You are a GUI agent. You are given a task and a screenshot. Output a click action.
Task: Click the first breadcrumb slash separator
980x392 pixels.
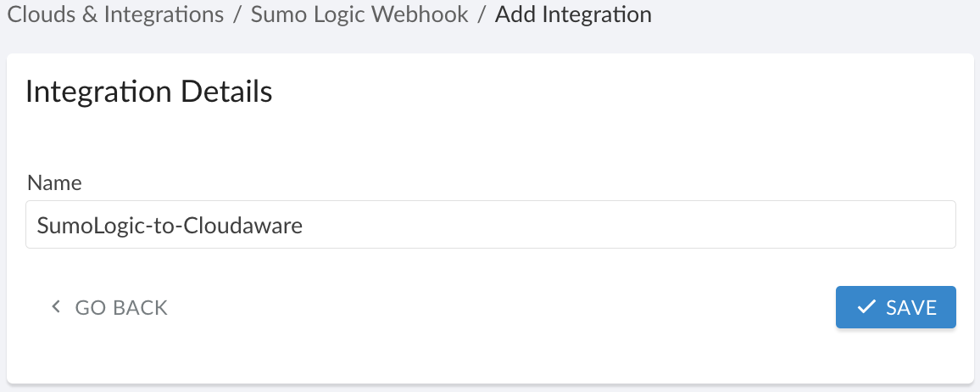coord(237,15)
